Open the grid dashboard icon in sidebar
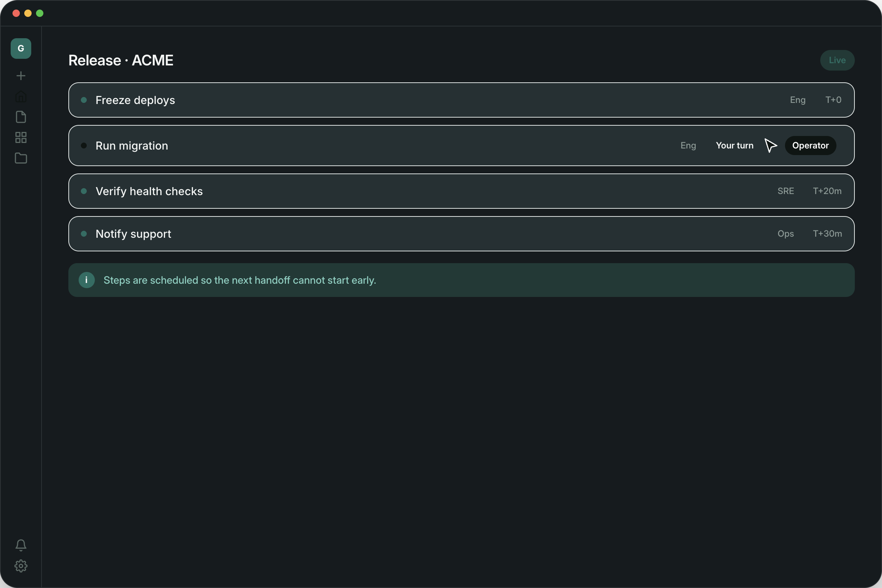 tap(21, 137)
